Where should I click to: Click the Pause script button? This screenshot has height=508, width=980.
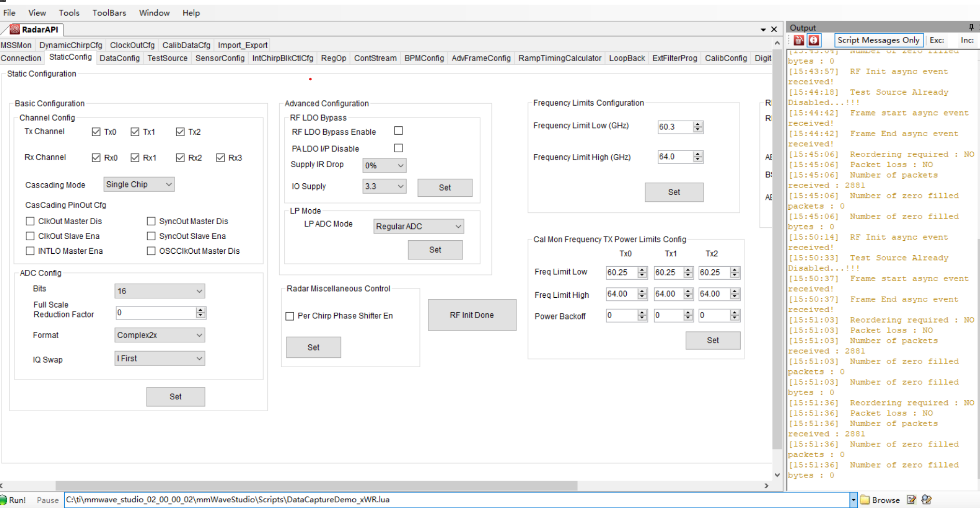coord(48,500)
